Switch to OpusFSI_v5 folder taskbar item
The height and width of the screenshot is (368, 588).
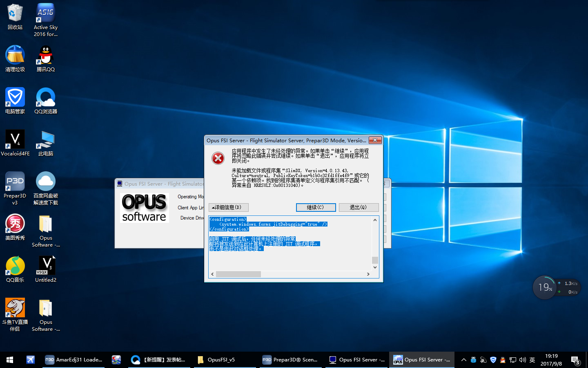221,360
